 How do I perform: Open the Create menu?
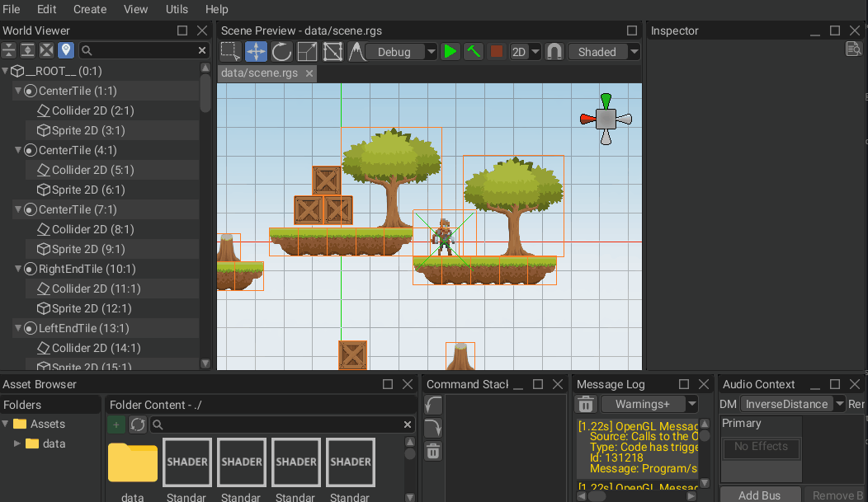[x=90, y=9]
